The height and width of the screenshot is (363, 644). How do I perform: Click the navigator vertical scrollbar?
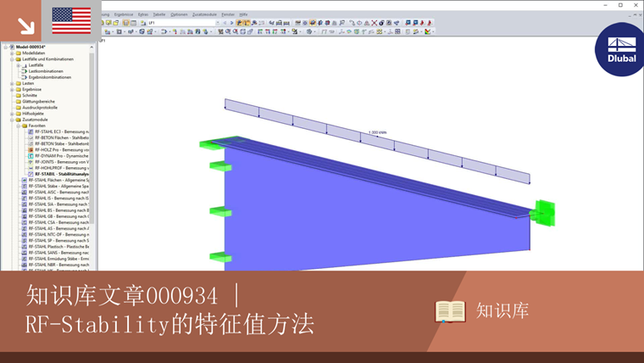coord(92,137)
